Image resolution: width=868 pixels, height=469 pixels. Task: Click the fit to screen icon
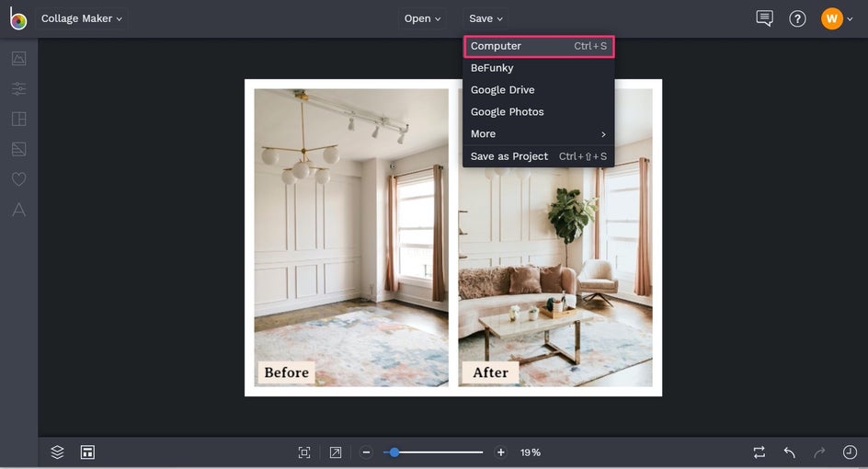point(304,452)
